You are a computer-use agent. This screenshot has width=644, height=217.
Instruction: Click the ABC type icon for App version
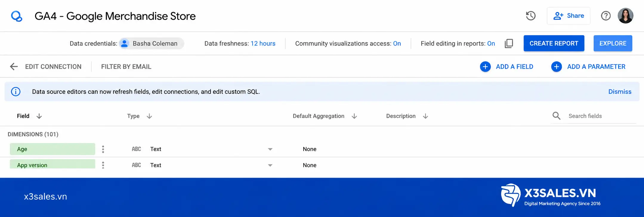tap(136, 165)
